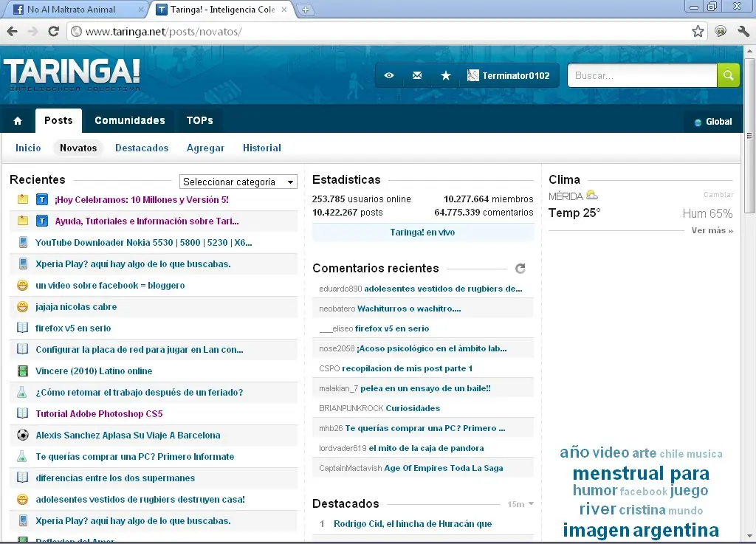Open the TOPs tab
This screenshot has height=544, width=756.
click(199, 120)
